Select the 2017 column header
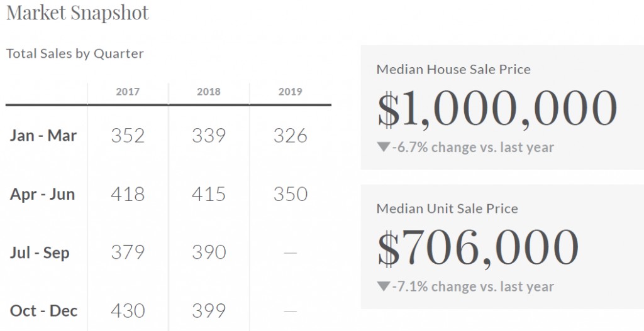The height and width of the screenshot is (331, 644). click(128, 92)
